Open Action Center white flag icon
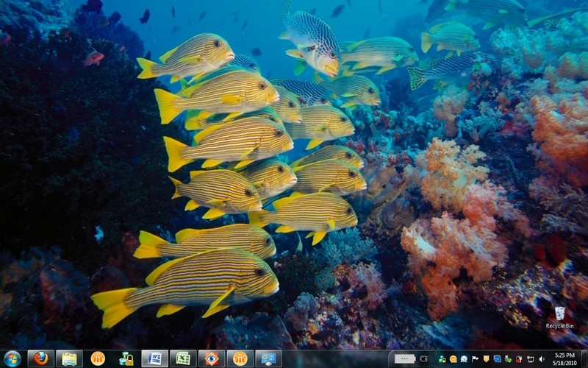Image resolution: width=588 pixels, height=368 pixels. tap(475, 359)
